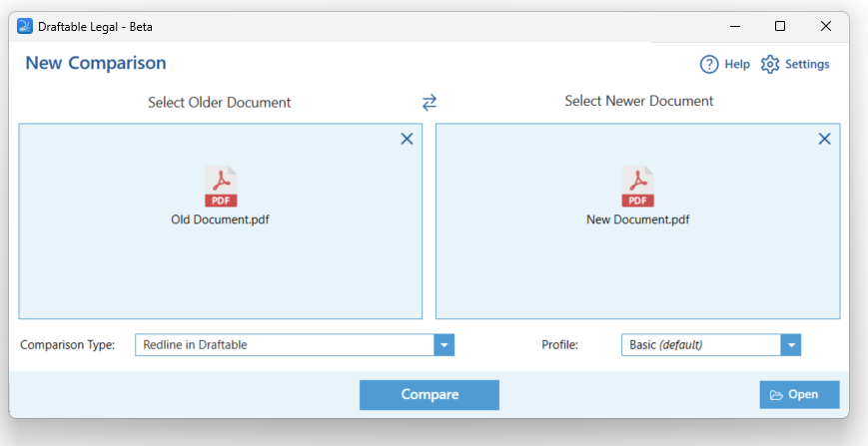Image resolution: width=868 pixels, height=446 pixels.
Task: Remove New Document.pdf with its X icon
Action: pyautogui.click(x=824, y=139)
